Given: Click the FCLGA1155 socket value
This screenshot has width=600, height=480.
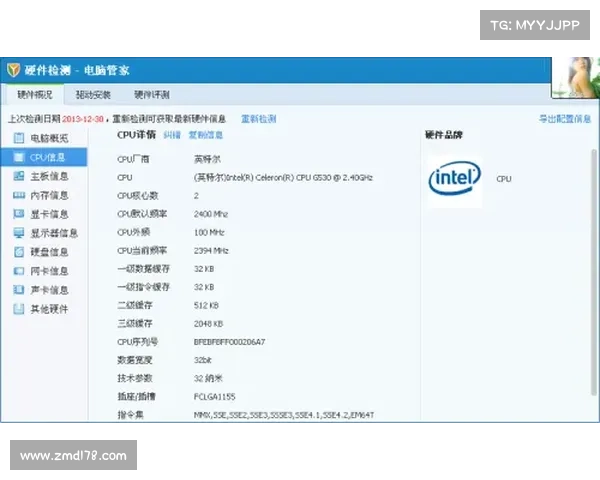Looking at the screenshot, I should [214, 397].
